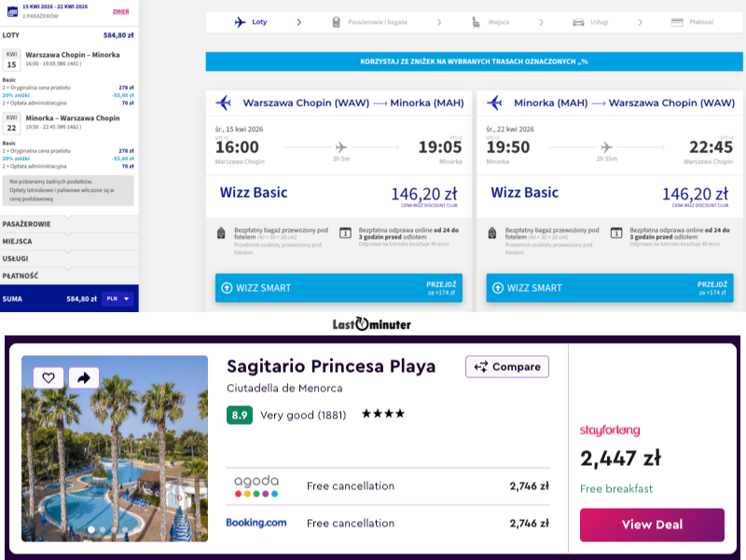Click the calendar icon beside the trip dates
This screenshot has width=746, height=560.
pos(12,10)
